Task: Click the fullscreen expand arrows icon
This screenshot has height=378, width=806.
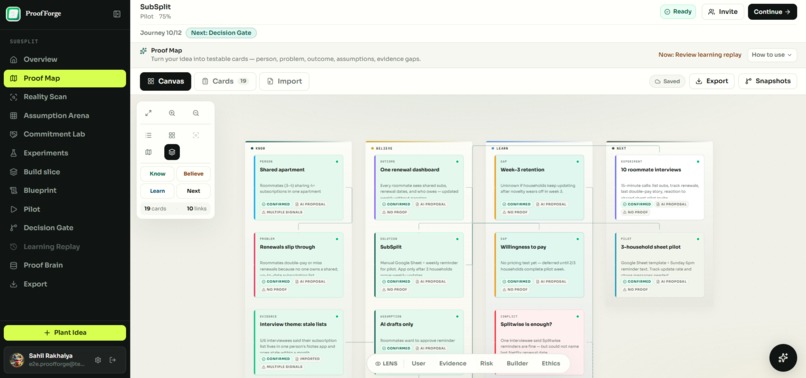Action: 148,113
